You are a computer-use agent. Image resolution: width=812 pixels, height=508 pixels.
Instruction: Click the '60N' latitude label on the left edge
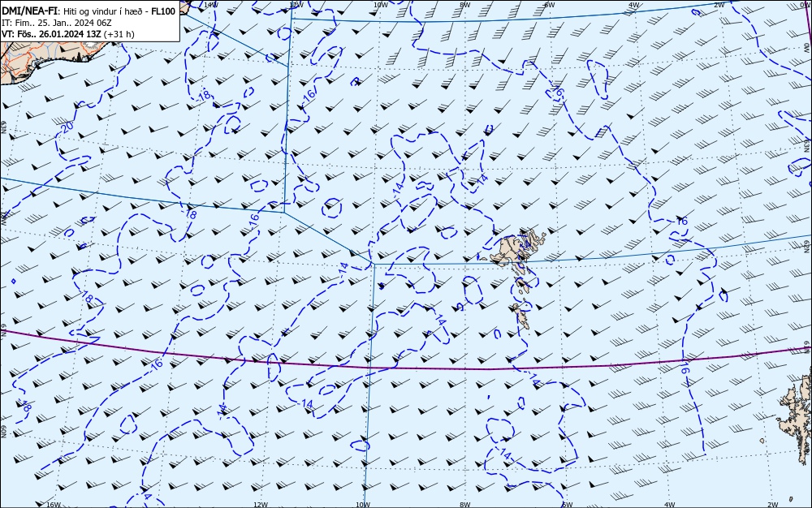3,432
